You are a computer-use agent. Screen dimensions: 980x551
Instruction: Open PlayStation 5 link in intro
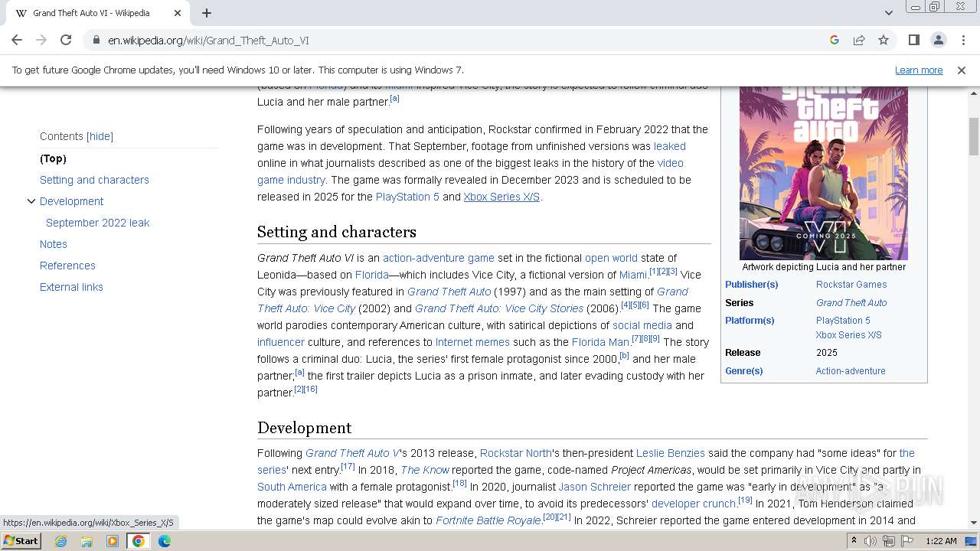click(x=407, y=197)
